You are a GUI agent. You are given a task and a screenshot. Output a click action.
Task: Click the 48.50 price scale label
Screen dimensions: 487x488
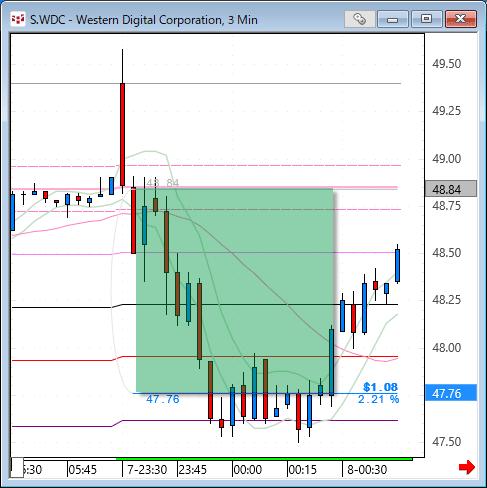[446, 252]
